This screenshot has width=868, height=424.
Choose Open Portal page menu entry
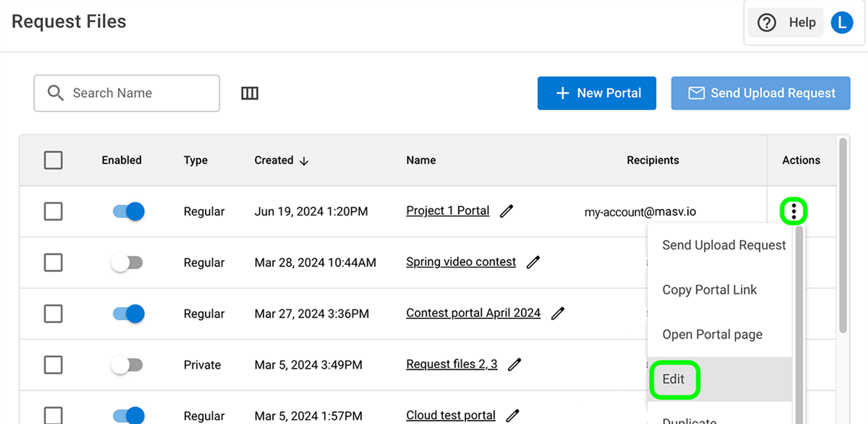(x=720, y=335)
